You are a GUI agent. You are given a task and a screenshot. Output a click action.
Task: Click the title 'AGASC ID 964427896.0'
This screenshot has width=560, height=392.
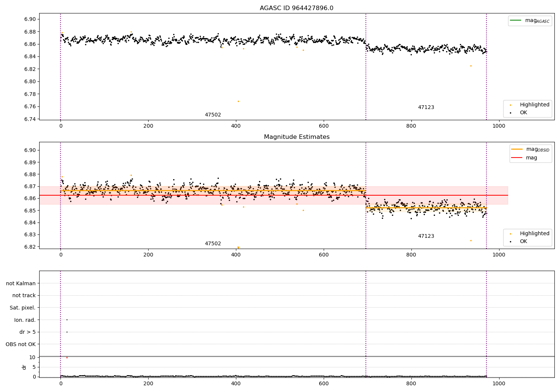pyautogui.click(x=296, y=8)
